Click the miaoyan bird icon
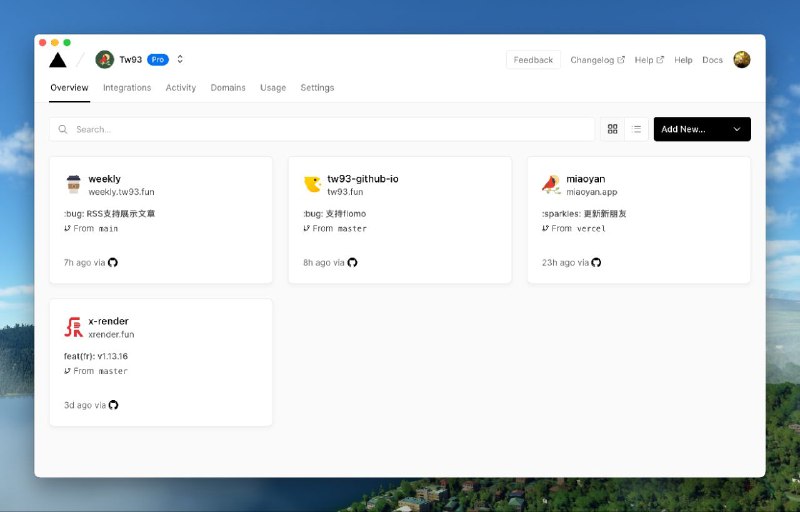This screenshot has width=800, height=512. tap(551, 184)
